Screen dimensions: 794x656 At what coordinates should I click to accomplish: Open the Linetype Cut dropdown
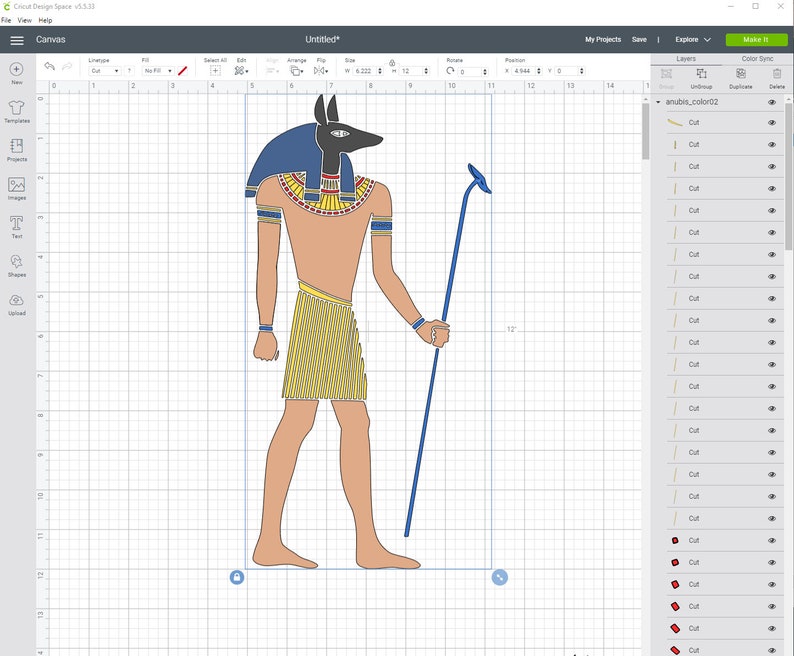coord(105,71)
